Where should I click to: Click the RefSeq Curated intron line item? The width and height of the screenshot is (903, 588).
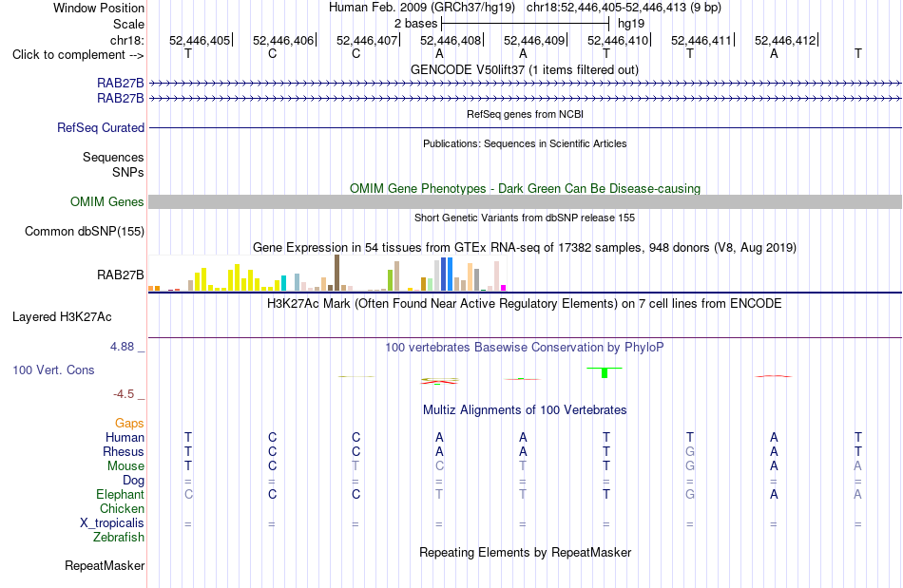tap(526, 127)
